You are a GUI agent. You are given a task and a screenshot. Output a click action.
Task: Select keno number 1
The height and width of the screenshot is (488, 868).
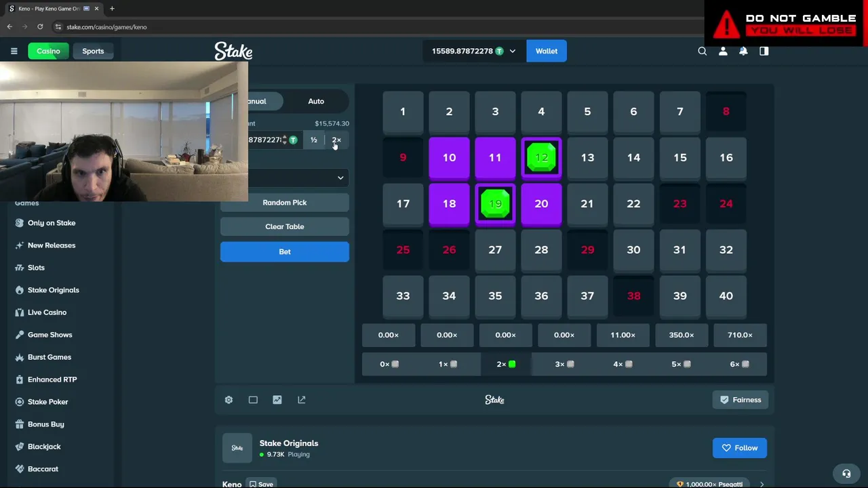click(403, 111)
